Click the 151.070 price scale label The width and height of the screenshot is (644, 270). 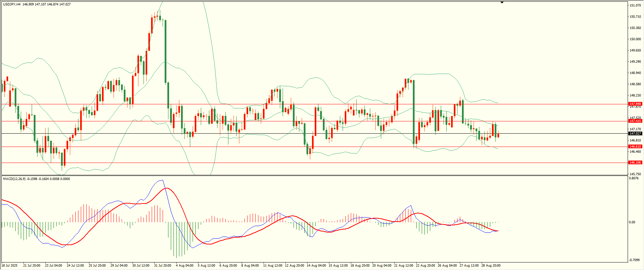click(x=635, y=5)
